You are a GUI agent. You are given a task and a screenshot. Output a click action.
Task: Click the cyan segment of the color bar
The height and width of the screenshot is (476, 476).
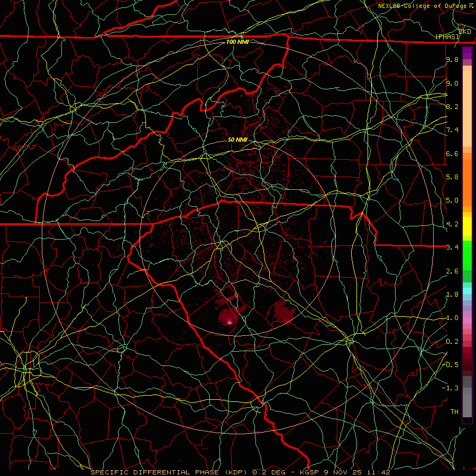(467, 291)
